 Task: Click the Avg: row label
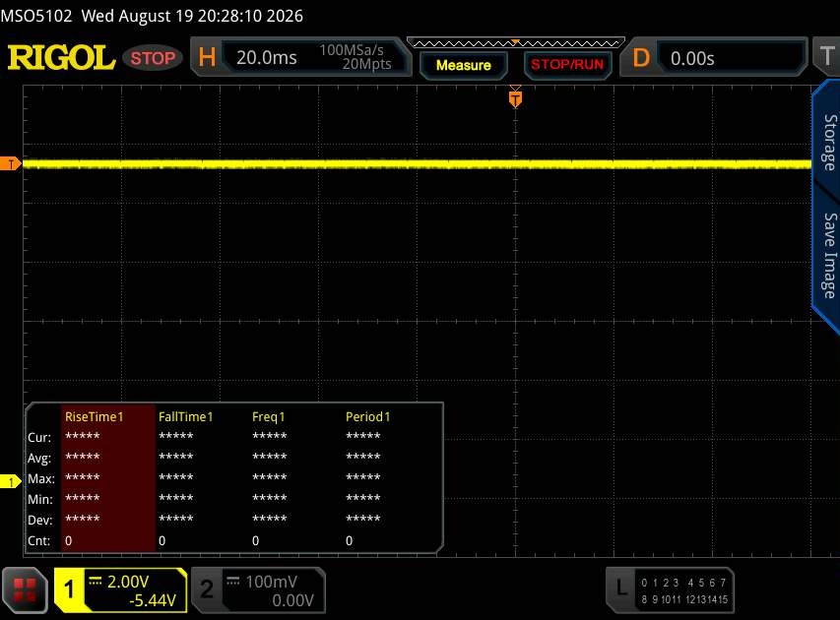(x=39, y=459)
